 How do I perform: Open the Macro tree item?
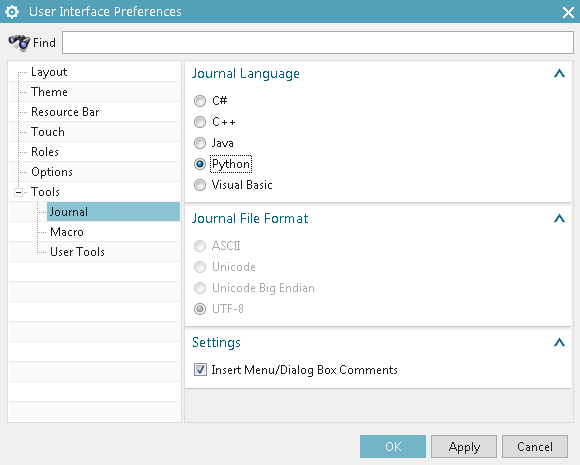pos(67,232)
